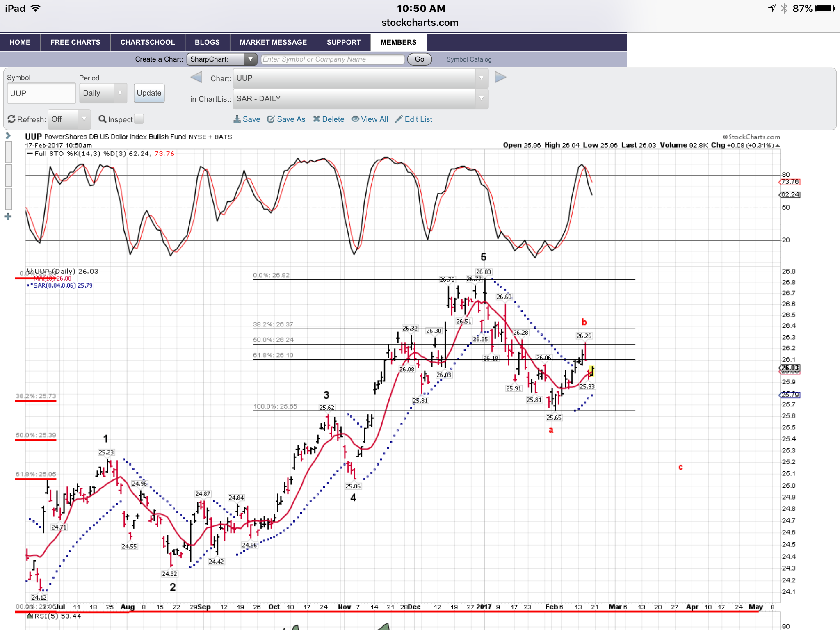Expand side panel with chevron arrow
This screenshot has width=840, height=630.
(x=8, y=136)
